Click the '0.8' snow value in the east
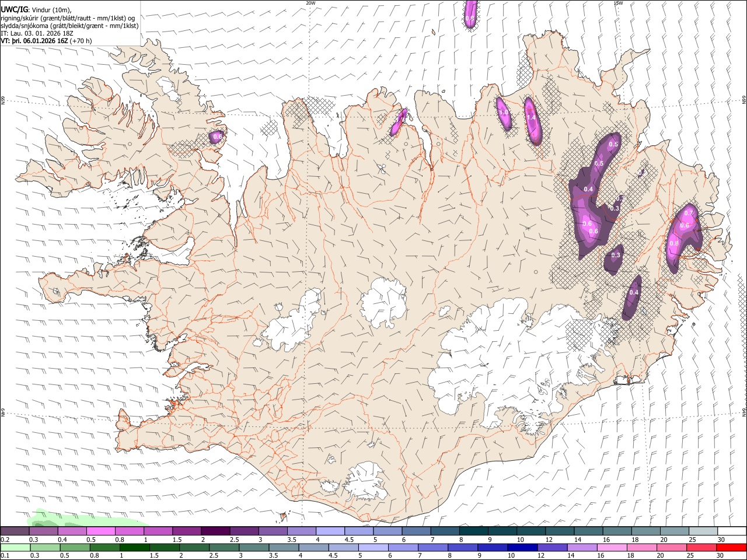Image resolution: width=747 pixels, height=560 pixels. coord(674,243)
